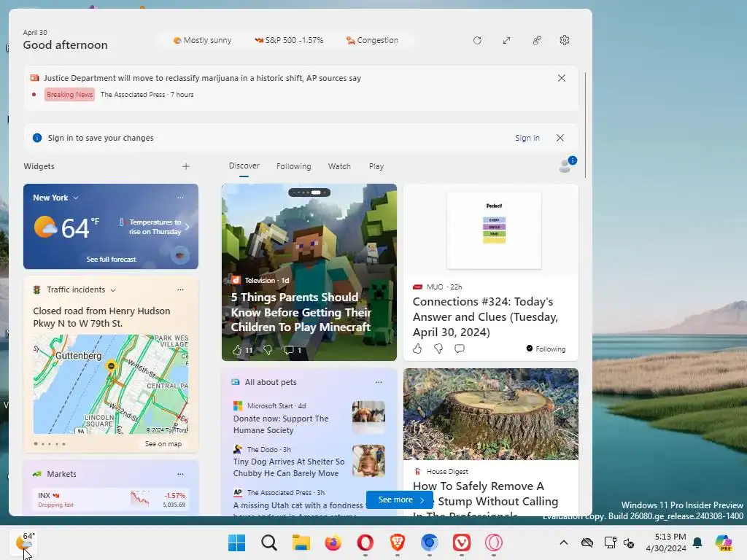Open Tiny Dog Arrives At Shelter story
The image size is (747, 560).
click(x=289, y=467)
